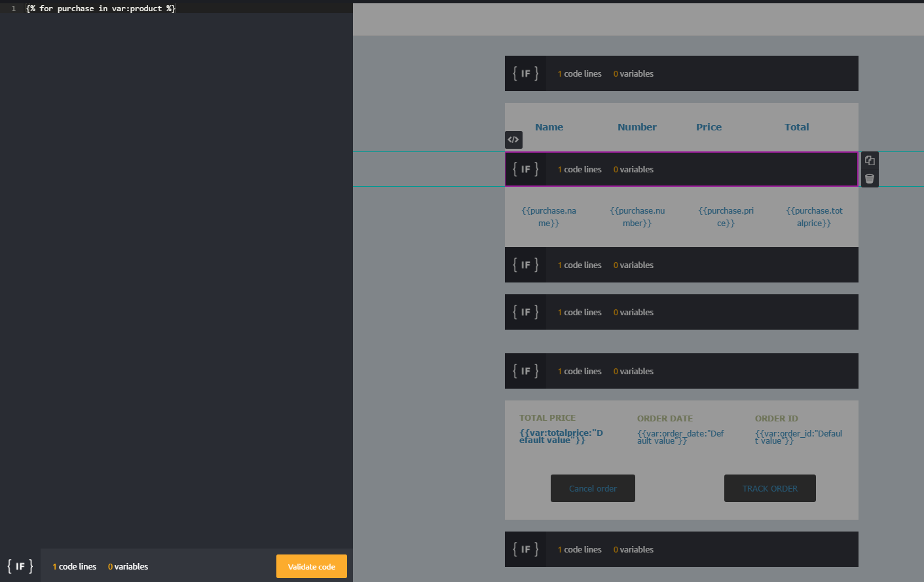The height and width of the screenshot is (582, 924).
Task: Select the Price column header
Action: [709, 127]
